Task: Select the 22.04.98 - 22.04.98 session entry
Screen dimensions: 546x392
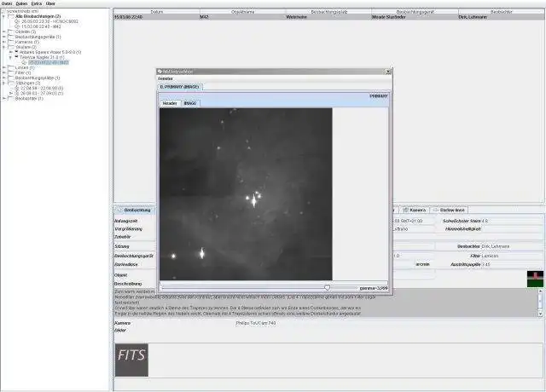Action: pos(42,89)
